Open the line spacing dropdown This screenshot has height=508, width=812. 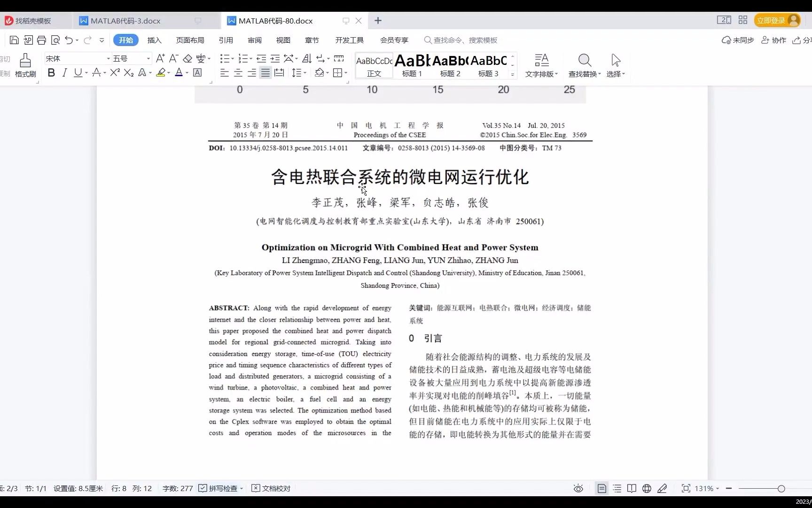(299, 72)
